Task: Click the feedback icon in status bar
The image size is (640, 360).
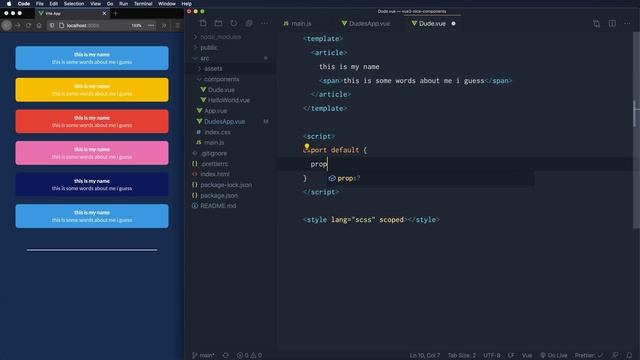Action: [615, 356]
